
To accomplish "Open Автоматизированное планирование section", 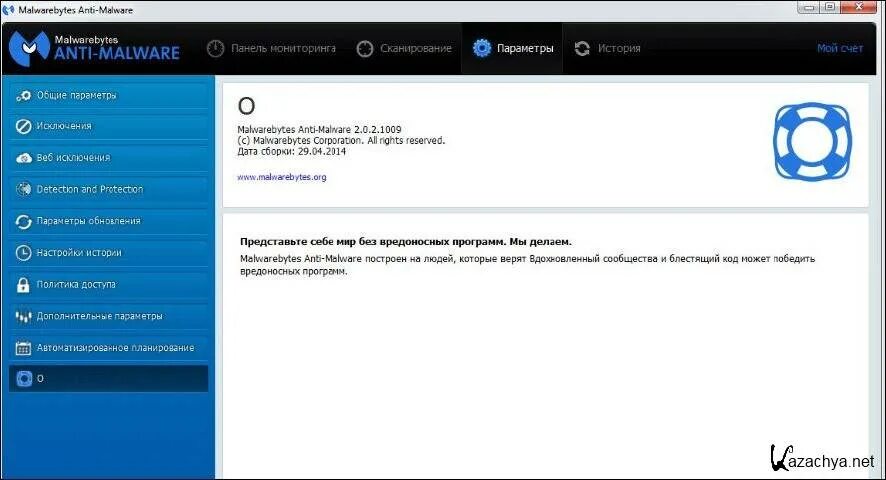I will (x=108, y=348).
